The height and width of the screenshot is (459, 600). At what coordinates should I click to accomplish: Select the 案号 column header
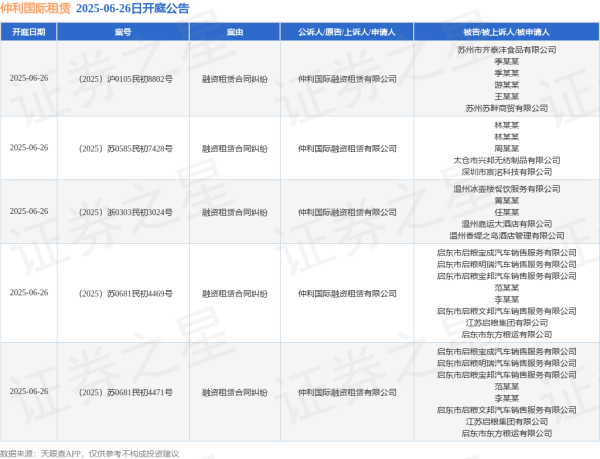click(123, 32)
